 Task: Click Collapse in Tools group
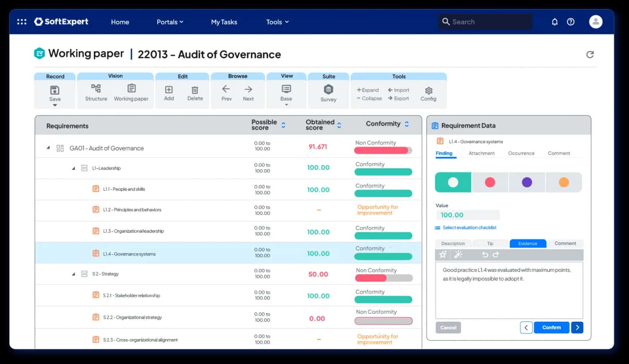369,98
